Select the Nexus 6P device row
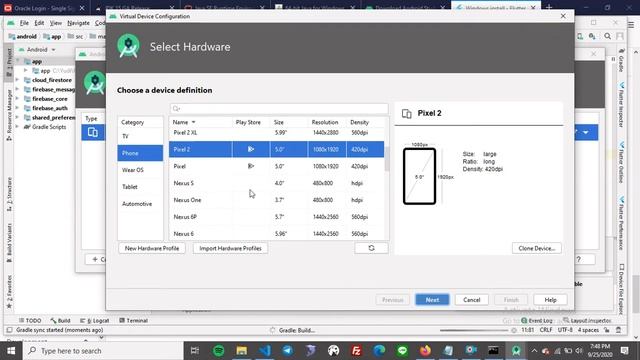This screenshot has height=360, width=640. (x=277, y=217)
